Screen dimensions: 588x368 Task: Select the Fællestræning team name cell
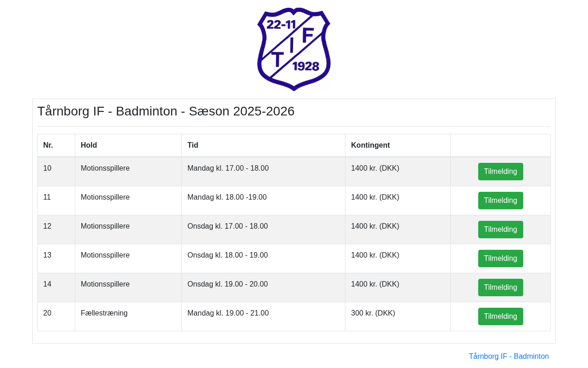pyautogui.click(x=104, y=313)
